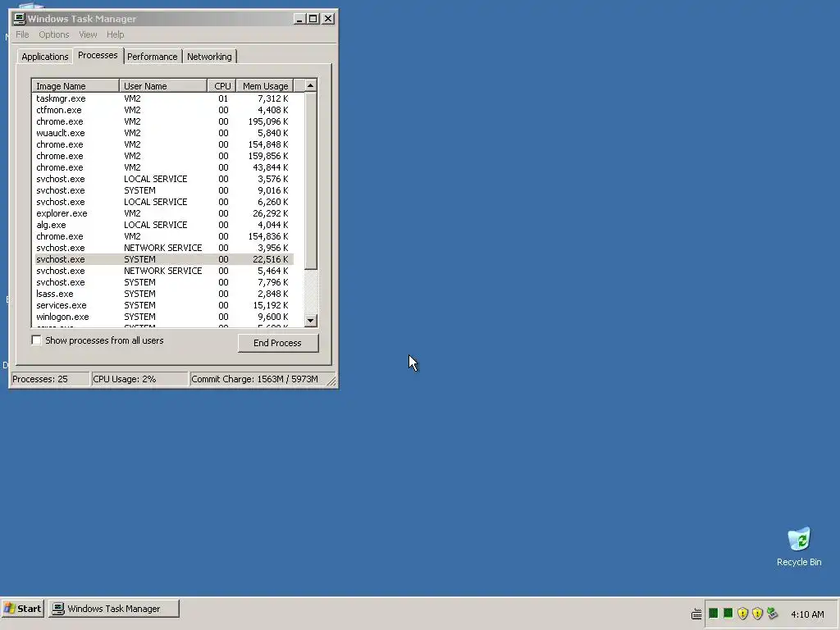Sort by the Mem Usage column header
The height and width of the screenshot is (630, 840).
click(x=265, y=85)
